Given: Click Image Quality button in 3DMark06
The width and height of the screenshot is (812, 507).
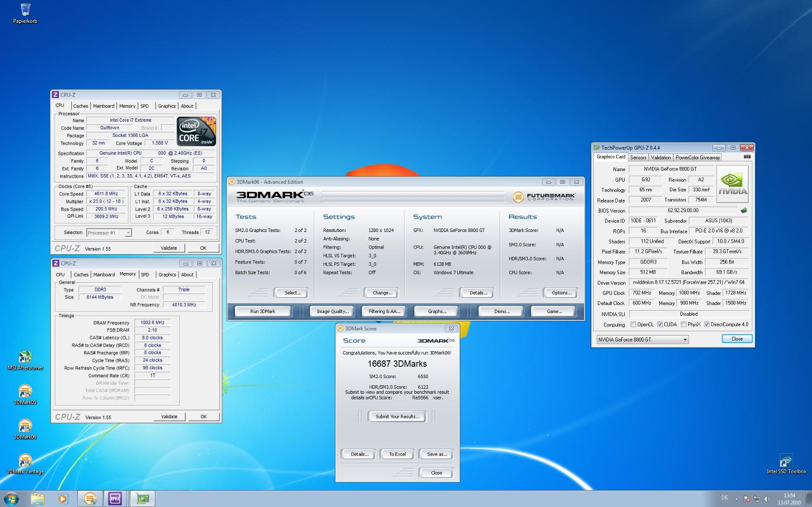Looking at the screenshot, I should pyautogui.click(x=333, y=311).
